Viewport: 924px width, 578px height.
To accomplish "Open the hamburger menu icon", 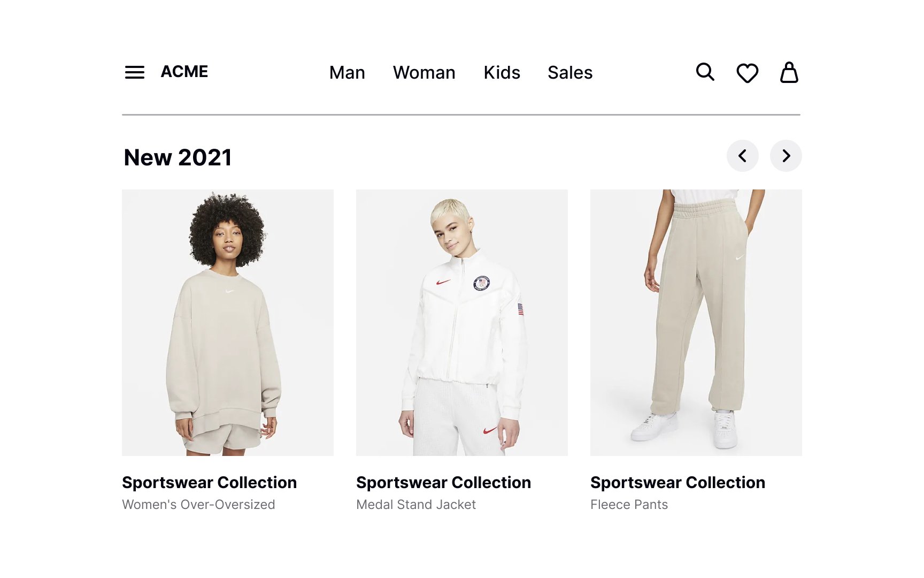I will [135, 72].
